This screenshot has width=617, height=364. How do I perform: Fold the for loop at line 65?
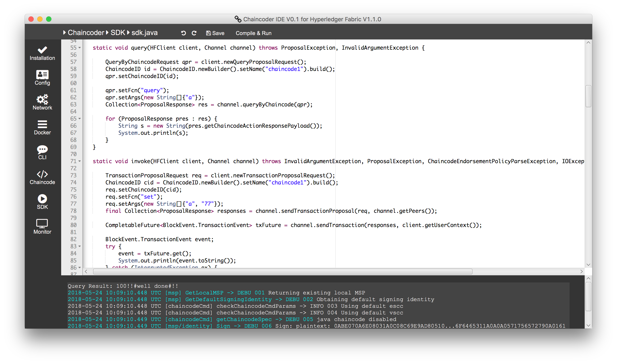click(x=80, y=119)
